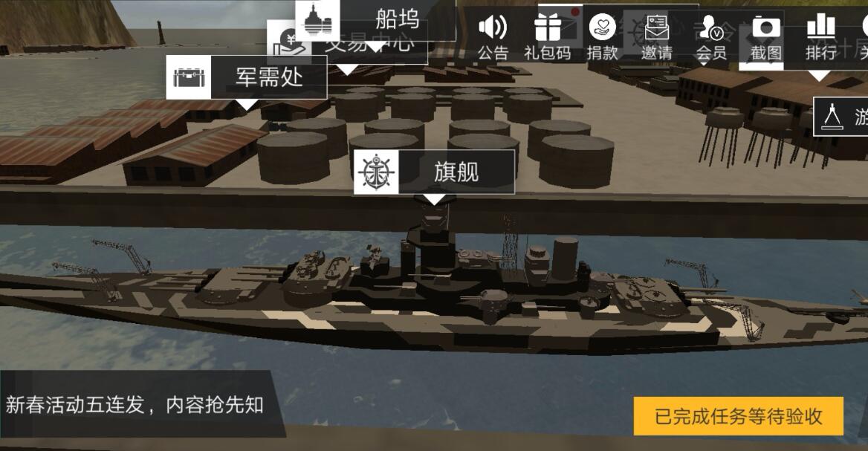Select the 军需处 label text
Screen dimensions: 868x451
(x=269, y=77)
